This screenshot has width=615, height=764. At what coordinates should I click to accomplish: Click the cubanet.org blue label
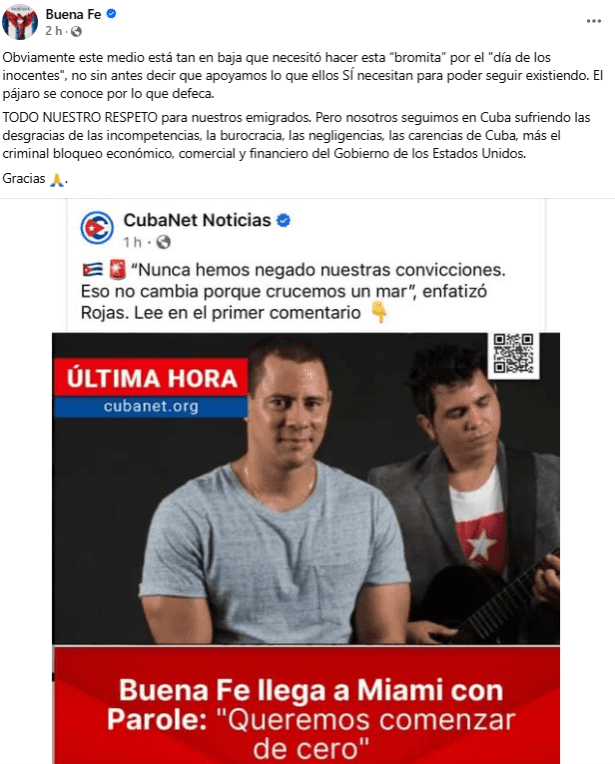[151, 407]
